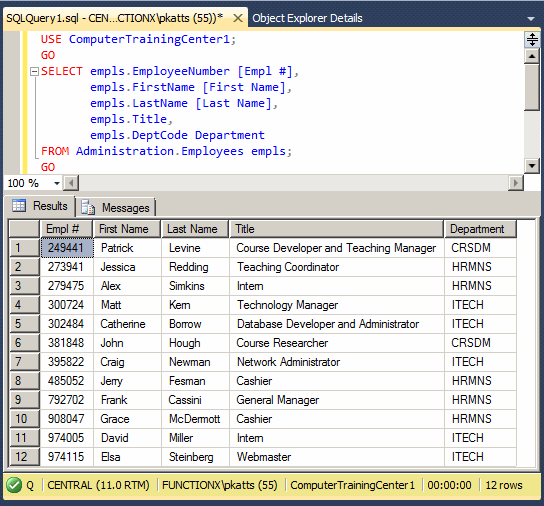Collapse the SELECT statement outline
Screen dimensions: 544x506
tap(34, 72)
